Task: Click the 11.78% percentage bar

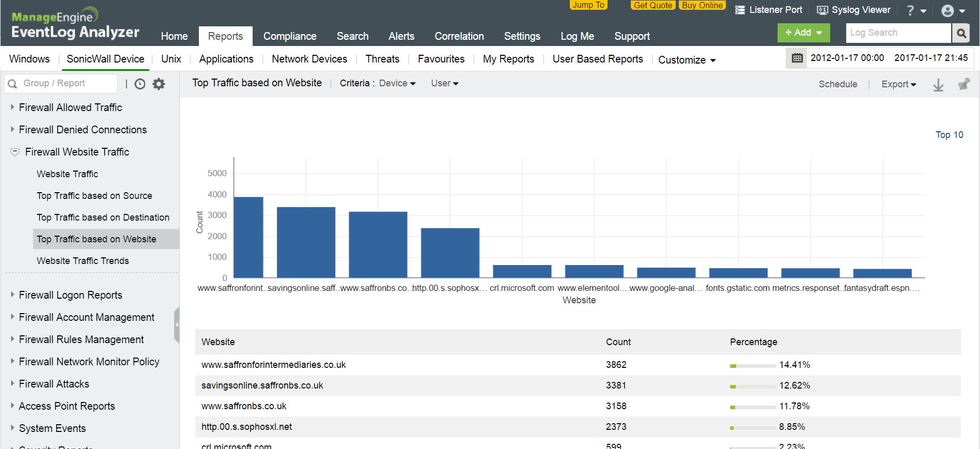Action: [x=753, y=407]
